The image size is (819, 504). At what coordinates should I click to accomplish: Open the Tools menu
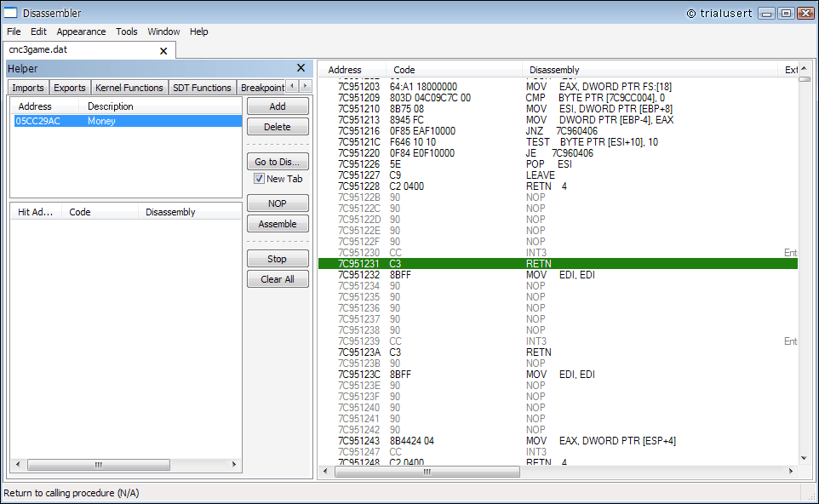tap(126, 31)
